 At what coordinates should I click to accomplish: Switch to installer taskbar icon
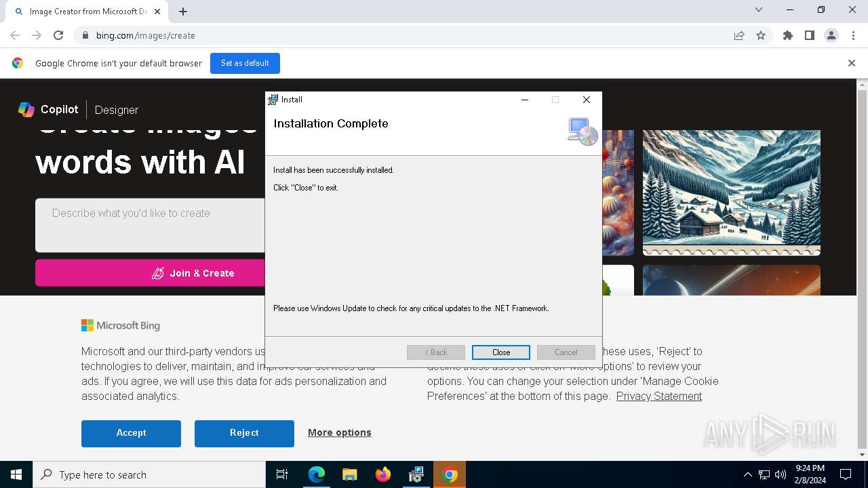click(x=416, y=474)
